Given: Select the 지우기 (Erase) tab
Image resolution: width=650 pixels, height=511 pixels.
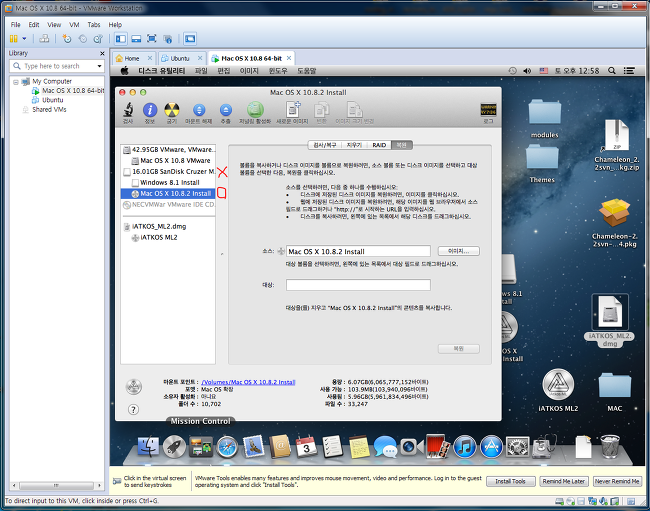Looking at the screenshot, I should tap(354, 145).
